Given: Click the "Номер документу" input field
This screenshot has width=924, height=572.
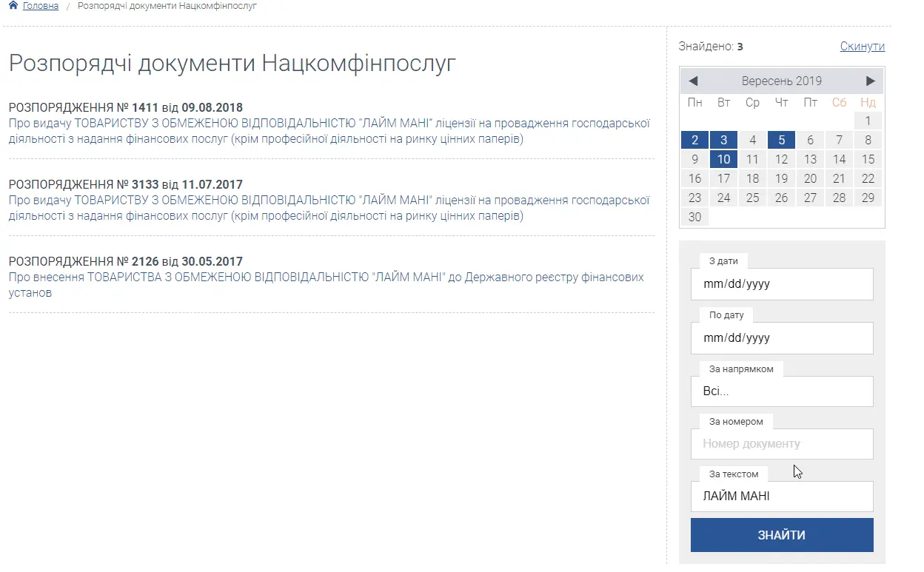Looking at the screenshot, I should [782, 444].
